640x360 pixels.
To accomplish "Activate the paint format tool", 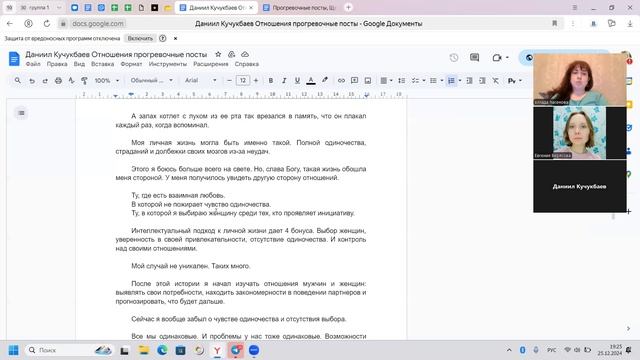I will pos(84,81).
